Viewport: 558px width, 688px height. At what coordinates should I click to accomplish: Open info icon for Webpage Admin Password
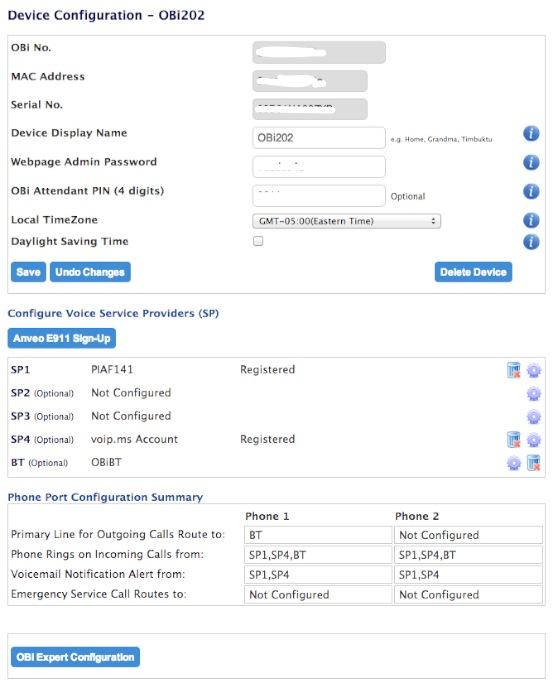[x=531, y=162]
